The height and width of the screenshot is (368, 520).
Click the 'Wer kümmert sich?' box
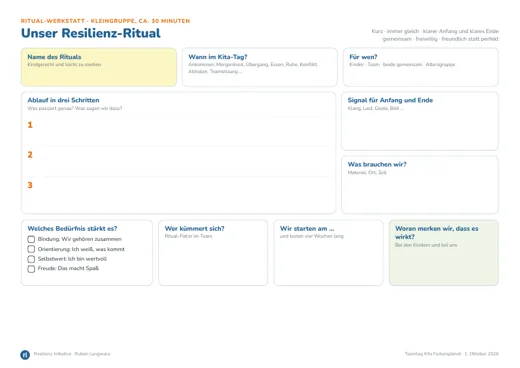tap(213, 253)
